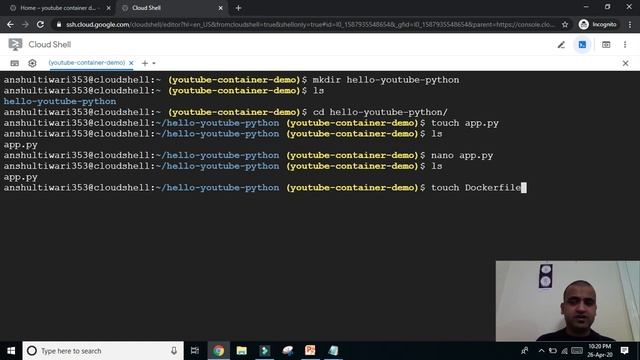This screenshot has height=360, width=640.
Task: Open Task View on the taskbar
Action: 195,351
